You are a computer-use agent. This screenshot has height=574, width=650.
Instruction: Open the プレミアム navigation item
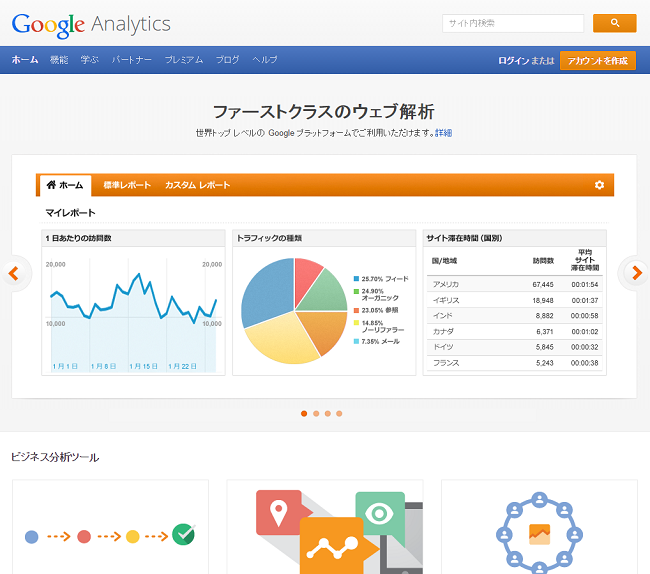point(184,60)
